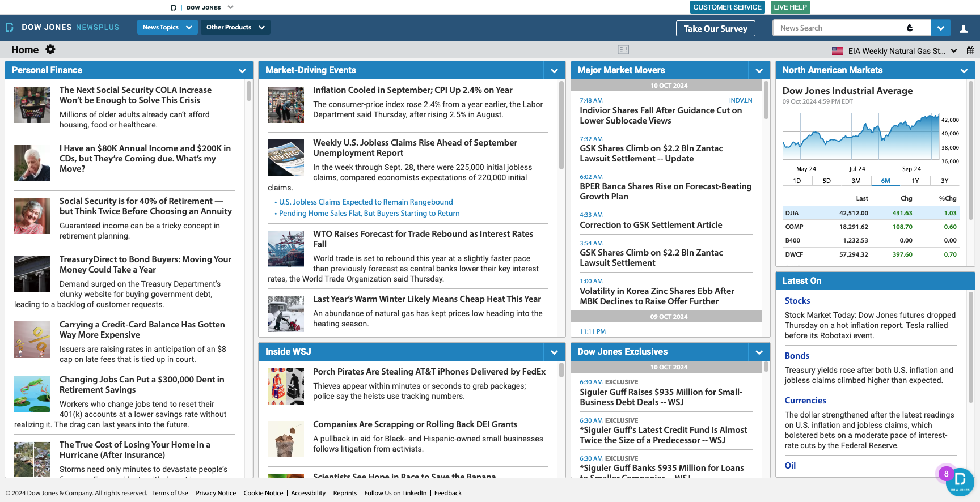Open the Social Security COLA article thumbnail
980x502 pixels.
pyautogui.click(x=32, y=105)
